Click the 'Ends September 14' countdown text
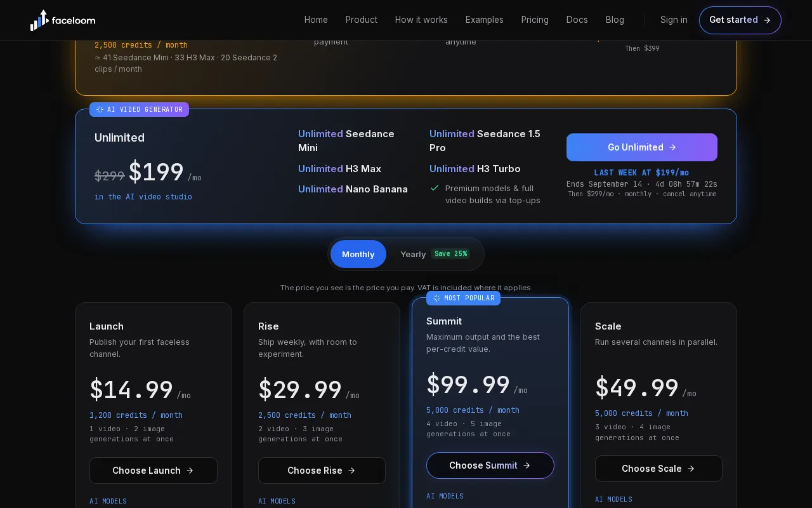The width and height of the screenshot is (812, 508). tap(642, 184)
